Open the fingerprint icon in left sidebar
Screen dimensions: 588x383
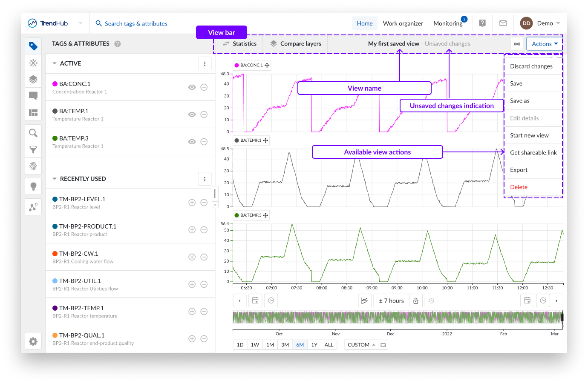pos(33,166)
